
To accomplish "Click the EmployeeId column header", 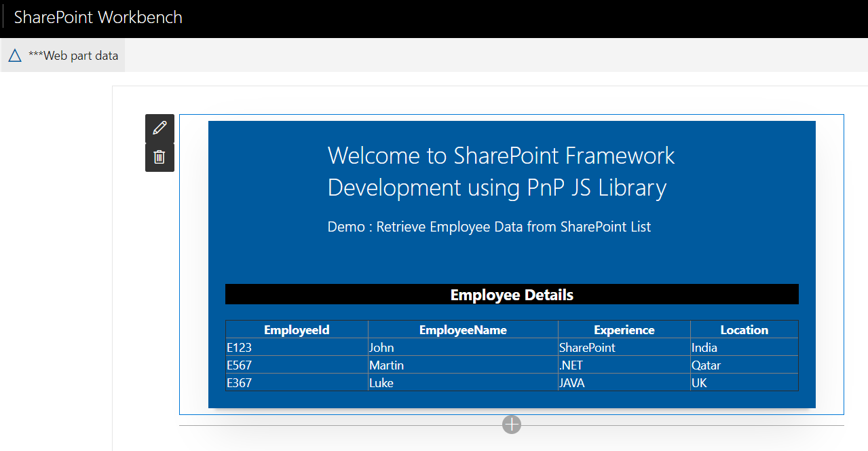I will click(x=297, y=330).
